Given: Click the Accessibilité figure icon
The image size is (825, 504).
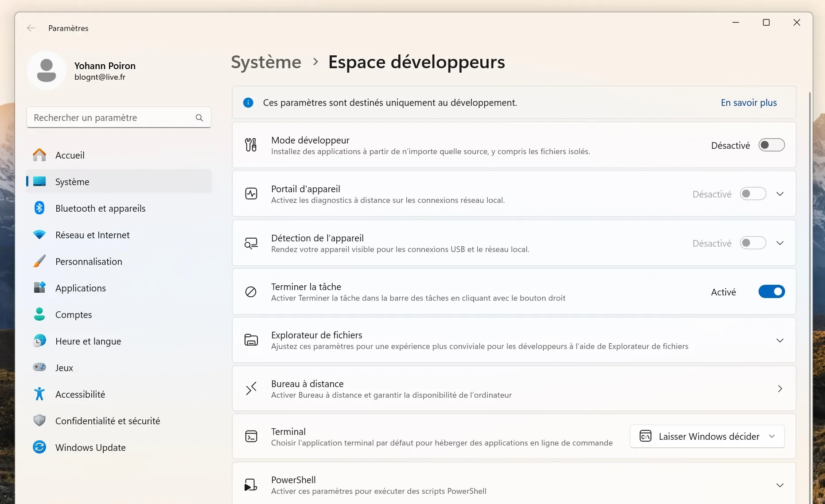Looking at the screenshot, I should click(39, 394).
